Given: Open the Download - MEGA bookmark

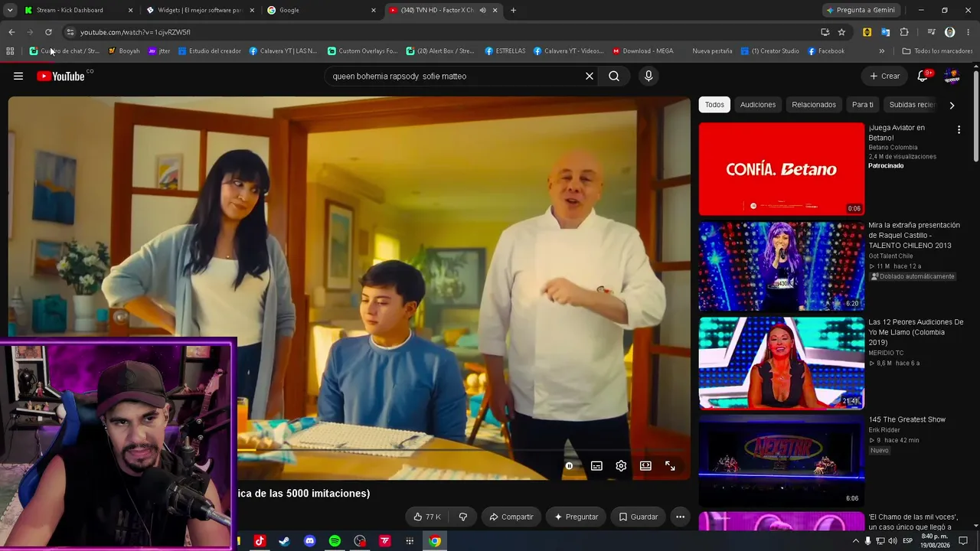Looking at the screenshot, I should click(x=642, y=51).
